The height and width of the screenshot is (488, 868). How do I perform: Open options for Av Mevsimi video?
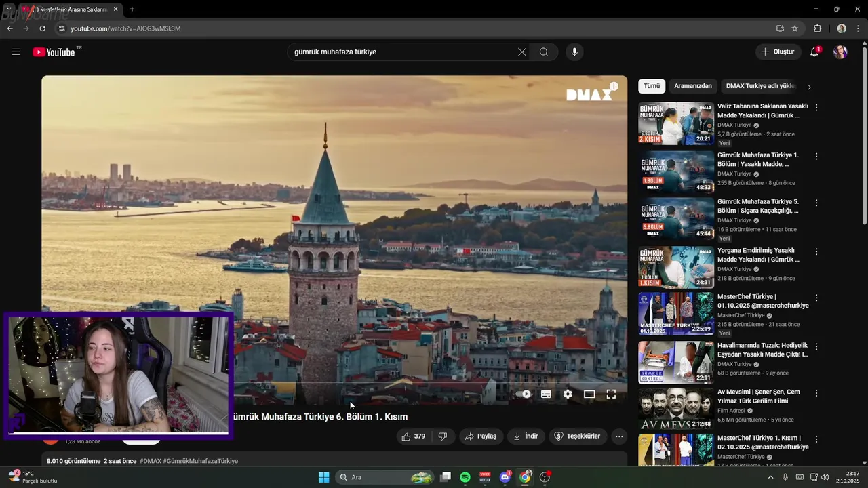pos(816,392)
